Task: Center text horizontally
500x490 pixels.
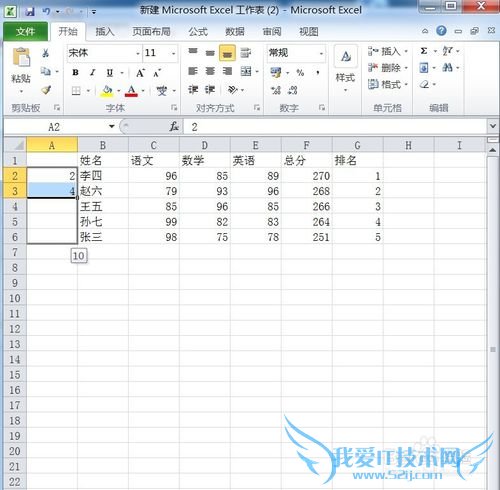Action: coord(210,71)
